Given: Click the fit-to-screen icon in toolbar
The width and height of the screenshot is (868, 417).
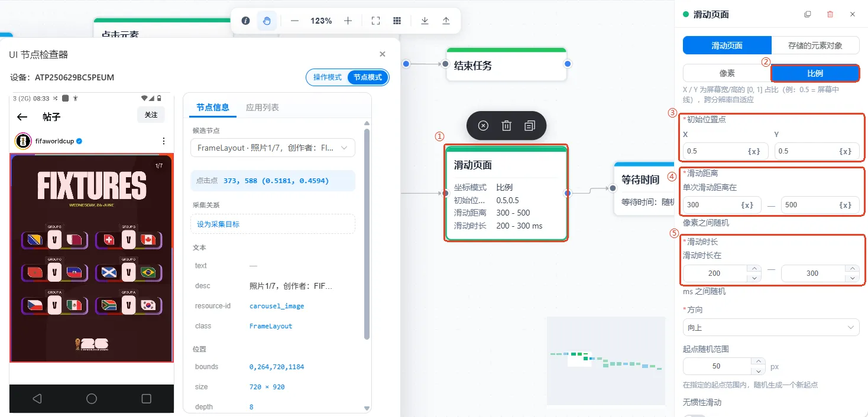Looking at the screenshot, I should 375,21.
